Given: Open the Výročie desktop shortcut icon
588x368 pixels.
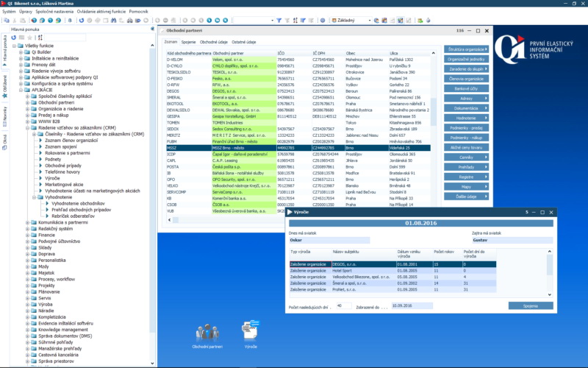Looking at the screenshot, I should tap(251, 330).
